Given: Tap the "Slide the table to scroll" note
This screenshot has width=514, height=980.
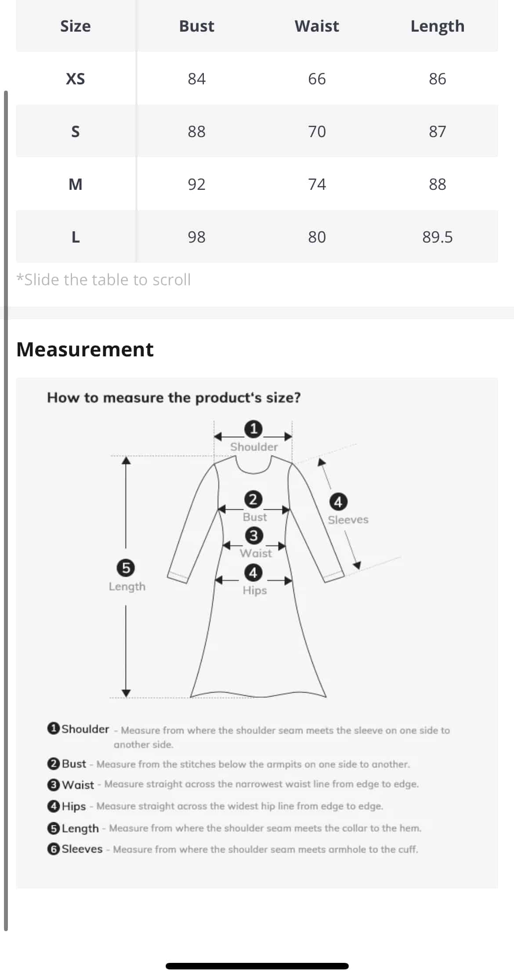Looking at the screenshot, I should [104, 279].
